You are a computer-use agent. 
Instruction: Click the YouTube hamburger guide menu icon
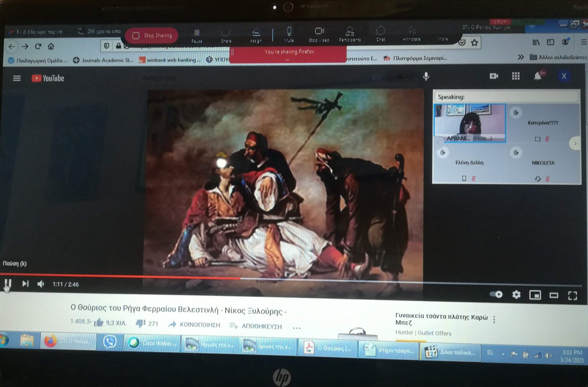(16, 78)
